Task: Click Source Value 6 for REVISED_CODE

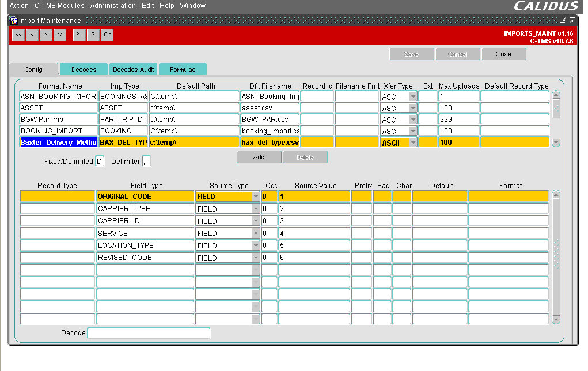Action: point(314,258)
